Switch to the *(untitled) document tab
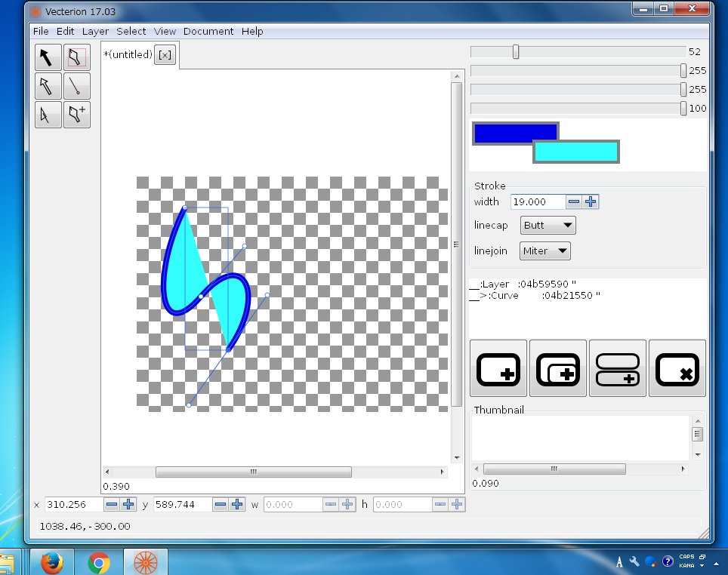Viewport: 728px width, 575px height. tap(128, 55)
